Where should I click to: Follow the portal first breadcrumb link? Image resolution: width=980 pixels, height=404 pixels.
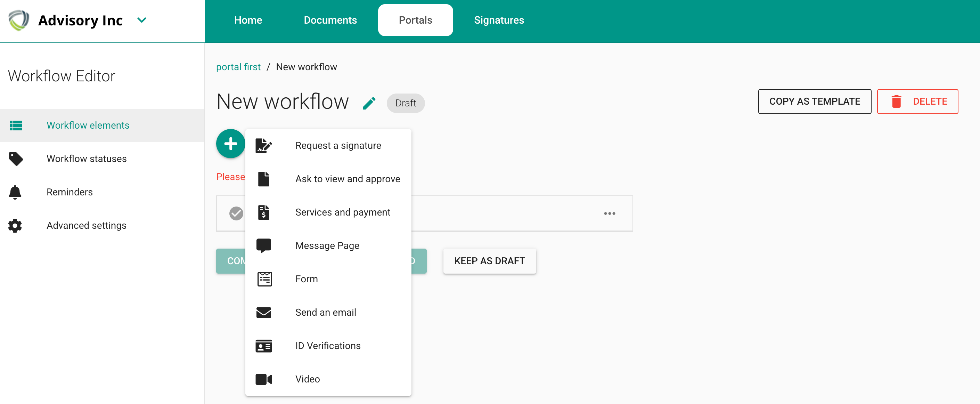[238, 67]
